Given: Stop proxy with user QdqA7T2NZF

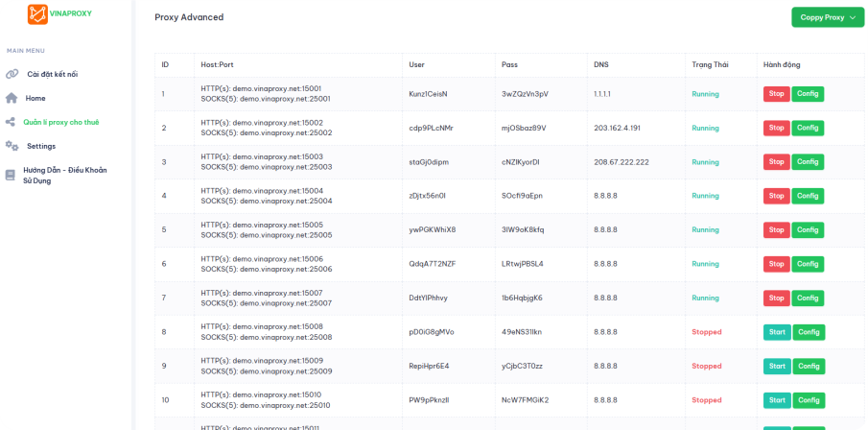Looking at the screenshot, I should coord(777,264).
